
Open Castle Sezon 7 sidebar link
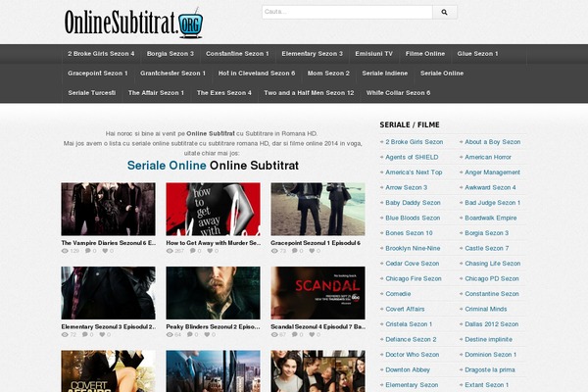(487, 248)
